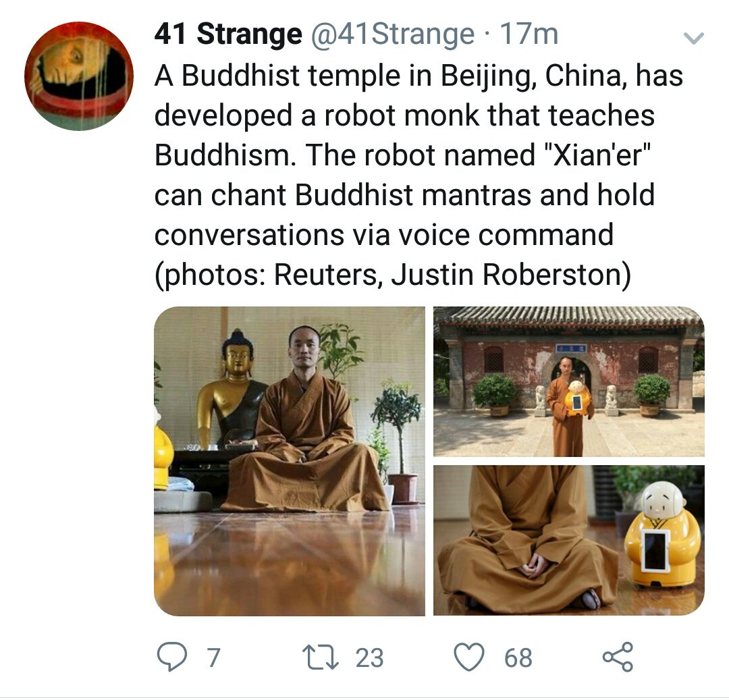Image resolution: width=729 pixels, height=700 pixels.
Task: Open the reply speech bubble icon
Action: (172, 657)
